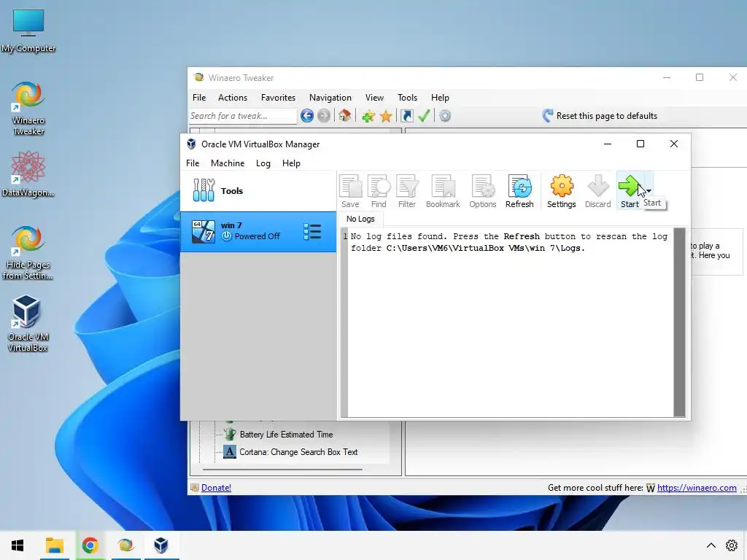Open Winaero Tweaker File menu

[199, 98]
